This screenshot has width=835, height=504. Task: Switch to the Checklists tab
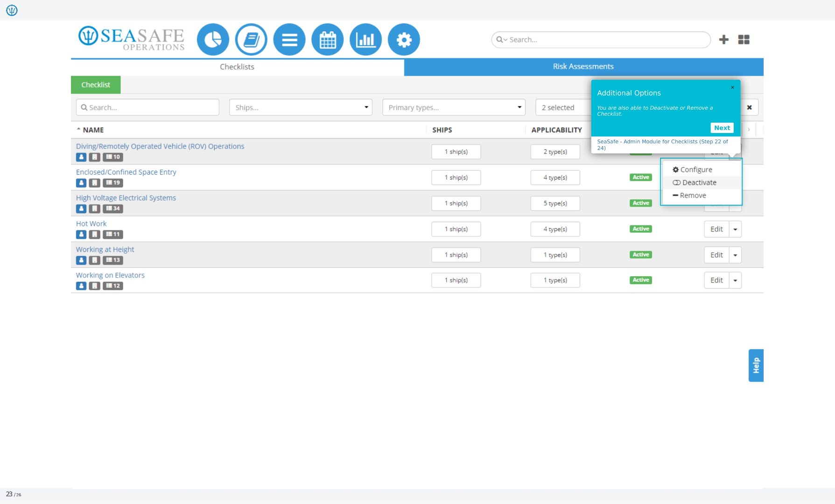pyautogui.click(x=237, y=67)
